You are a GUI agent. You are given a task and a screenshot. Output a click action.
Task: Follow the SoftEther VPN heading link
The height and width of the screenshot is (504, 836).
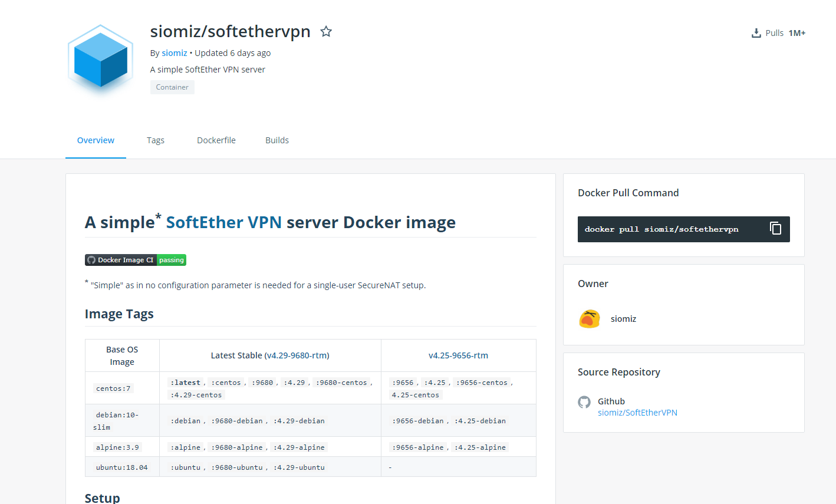point(224,222)
